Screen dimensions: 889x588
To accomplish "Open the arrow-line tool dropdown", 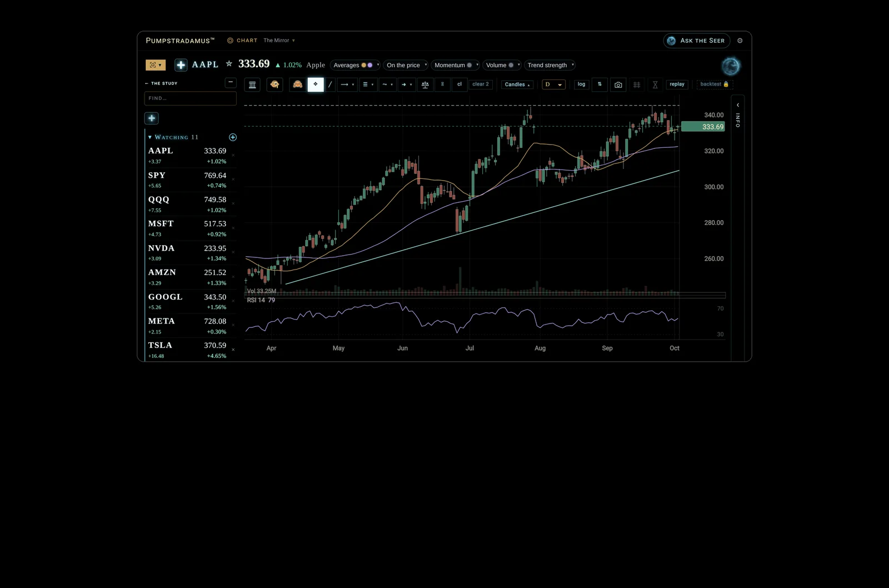I will 347,84.
